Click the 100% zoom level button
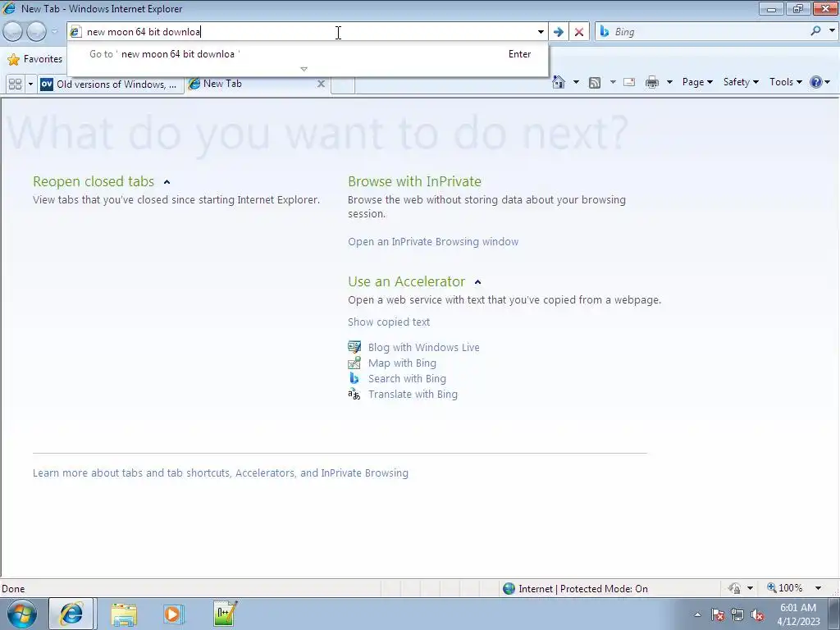Image resolution: width=840 pixels, height=630 pixels. tap(785, 588)
